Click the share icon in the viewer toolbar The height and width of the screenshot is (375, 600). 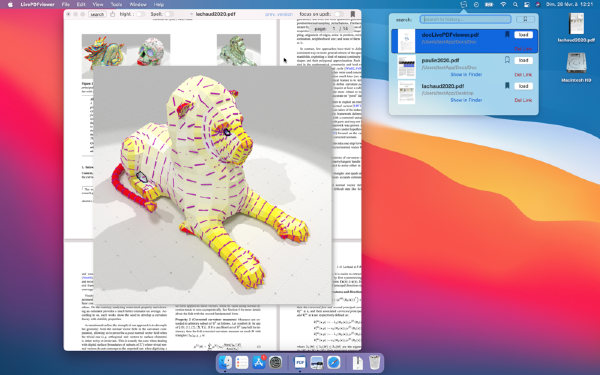pos(112,14)
